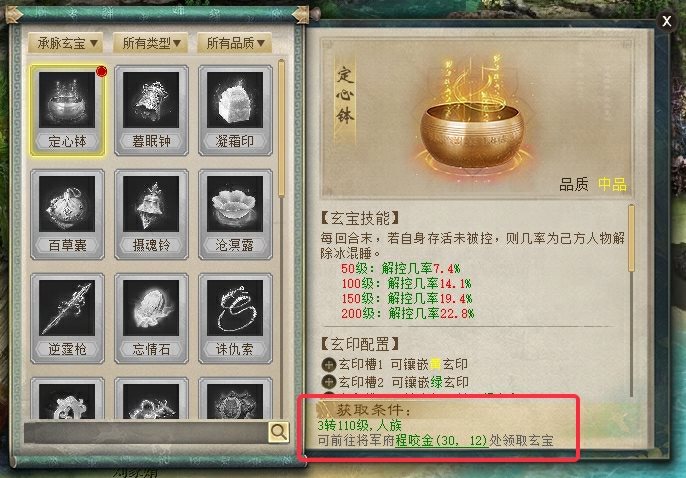
Task: Select the 暮眠钟 bell icon
Action: (151, 110)
